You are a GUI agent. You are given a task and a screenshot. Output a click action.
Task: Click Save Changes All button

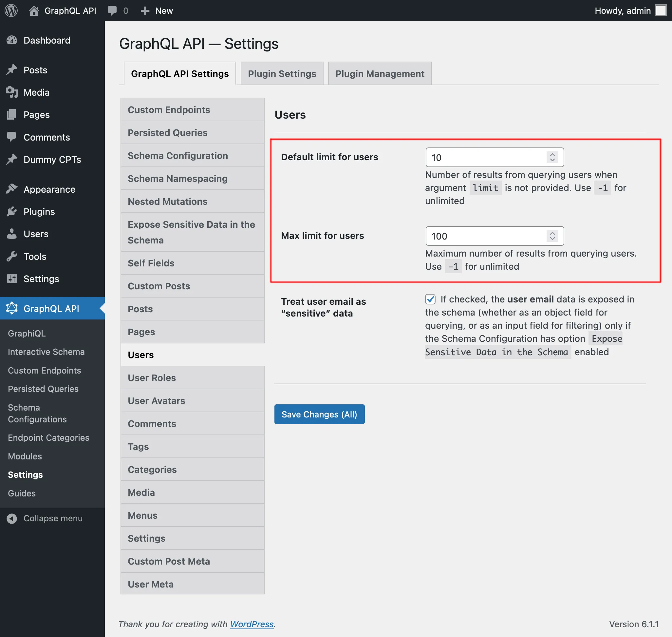click(x=319, y=414)
